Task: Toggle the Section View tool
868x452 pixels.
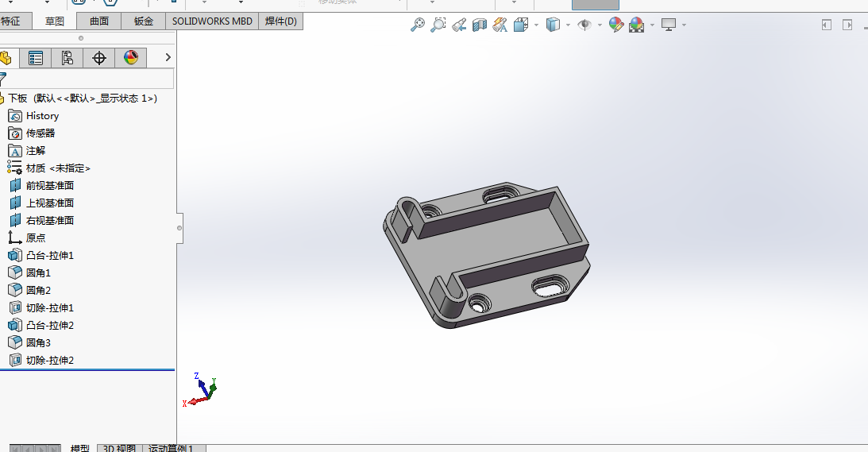Action: click(480, 25)
